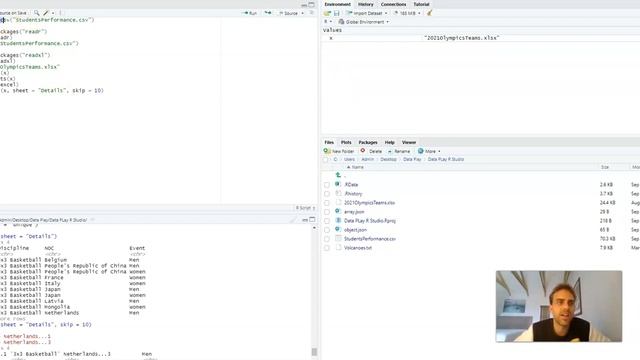Save workspace with the floppy disk icon
This screenshot has width=640, height=360.
pos(336,13)
